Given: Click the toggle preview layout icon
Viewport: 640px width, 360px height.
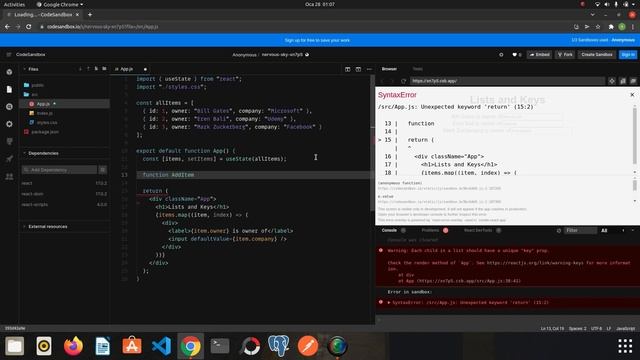Looking at the screenshot, I should click(358, 69).
